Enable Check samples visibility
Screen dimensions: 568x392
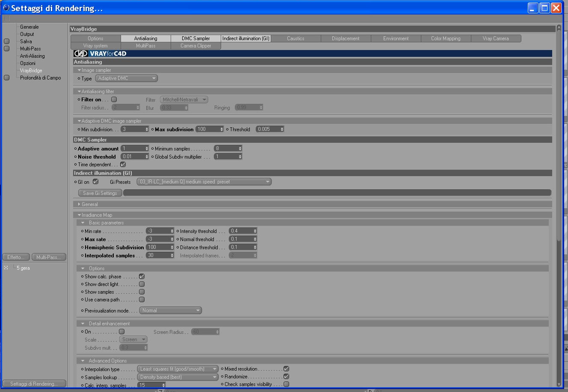coord(287,384)
